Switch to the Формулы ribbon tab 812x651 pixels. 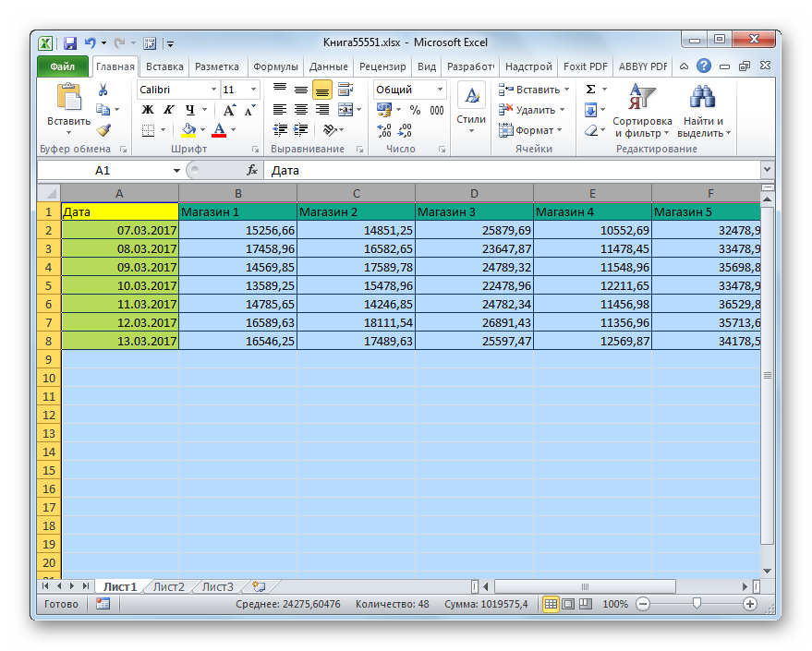pos(275,66)
